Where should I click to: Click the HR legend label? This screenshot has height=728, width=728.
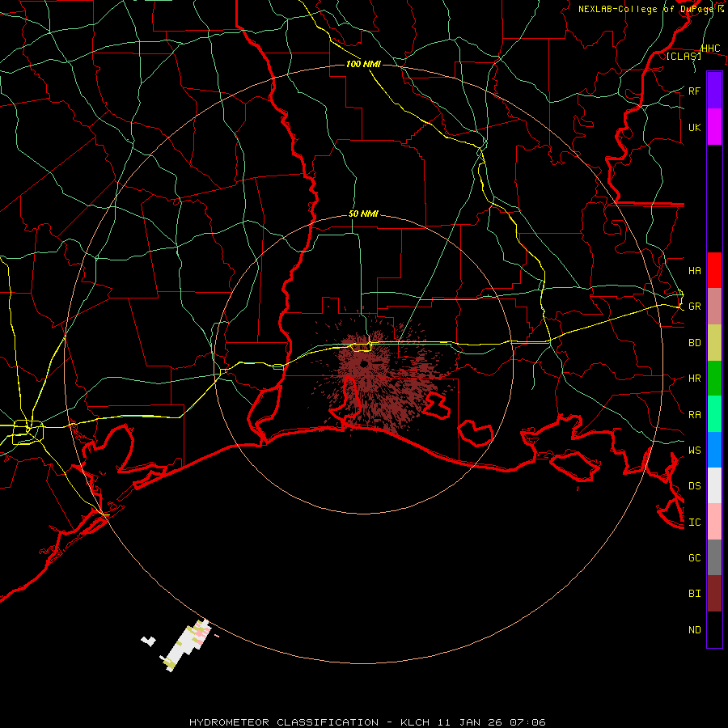pos(694,379)
